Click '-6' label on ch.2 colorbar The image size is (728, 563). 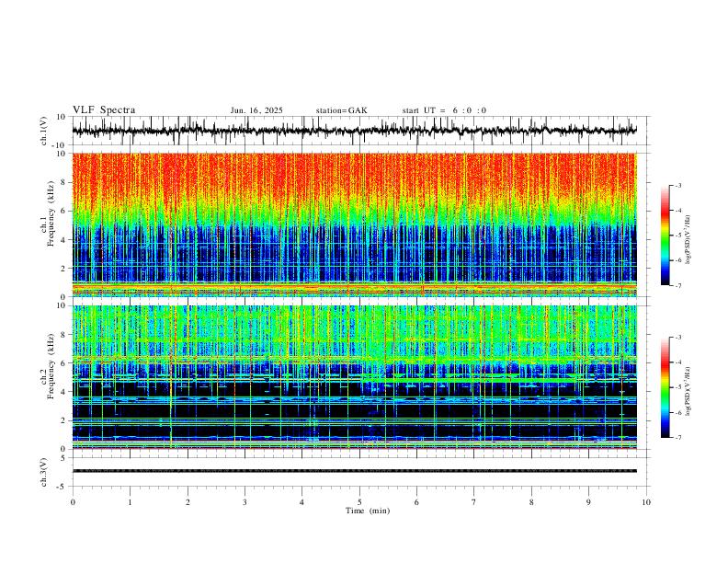click(677, 412)
